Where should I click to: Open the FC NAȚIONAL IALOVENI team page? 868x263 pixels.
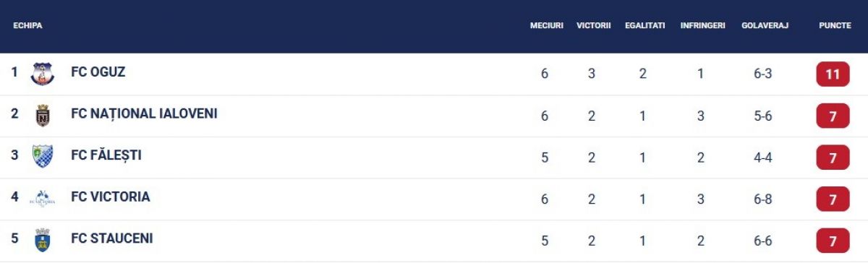coord(144,113)
